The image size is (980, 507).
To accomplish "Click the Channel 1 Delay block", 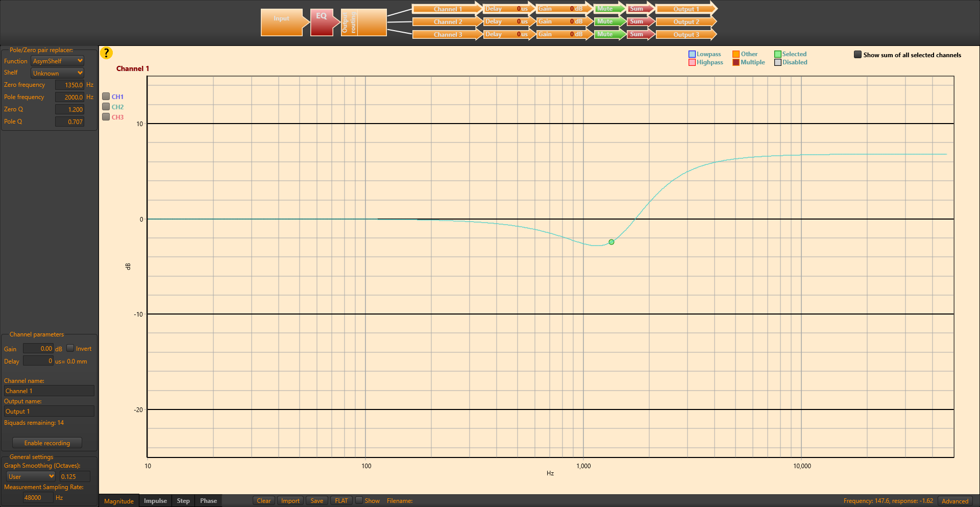I will [509, 9].
